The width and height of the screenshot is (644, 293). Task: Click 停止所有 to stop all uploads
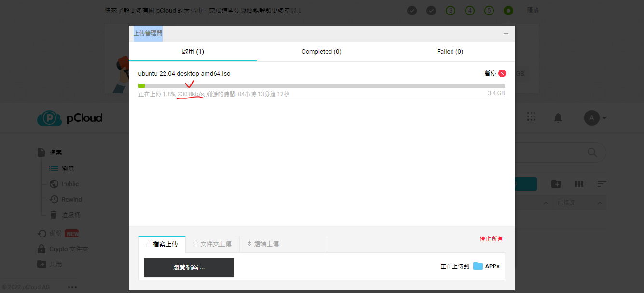[491, 238]
